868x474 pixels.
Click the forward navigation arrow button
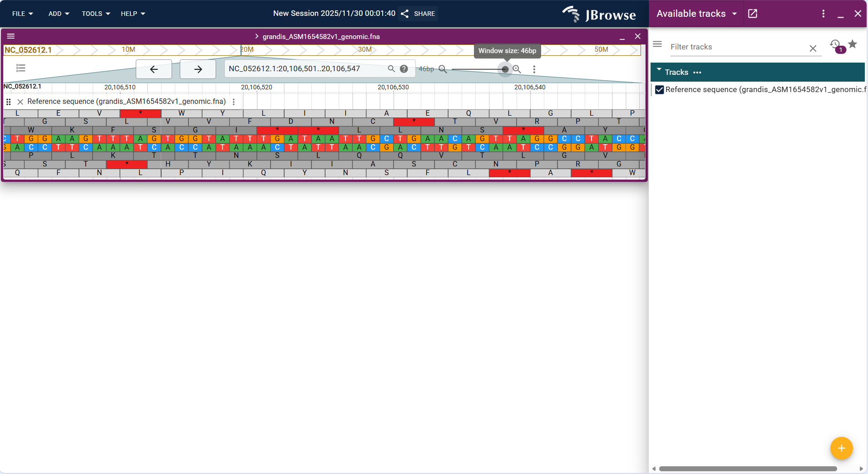pos(197,69)
